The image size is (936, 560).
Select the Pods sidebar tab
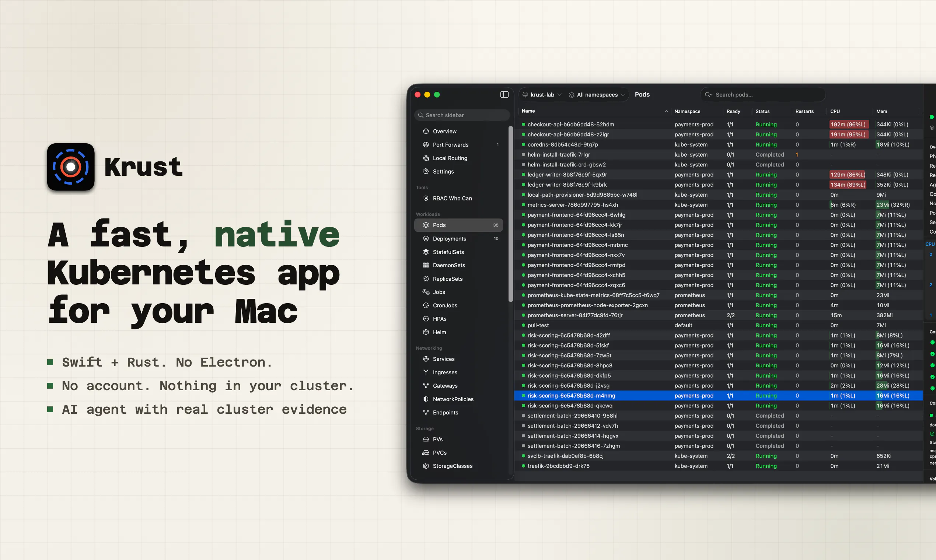click(x=458, y=225)
